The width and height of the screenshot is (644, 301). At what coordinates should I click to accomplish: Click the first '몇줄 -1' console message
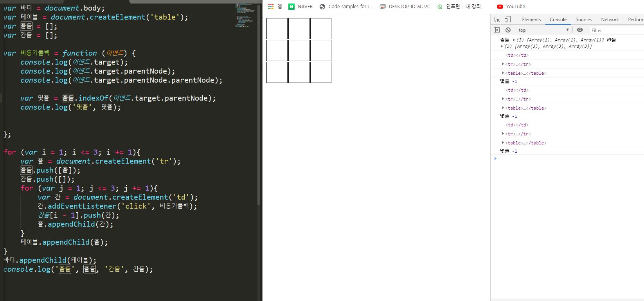pyautogui.click(x=509, y=81)
